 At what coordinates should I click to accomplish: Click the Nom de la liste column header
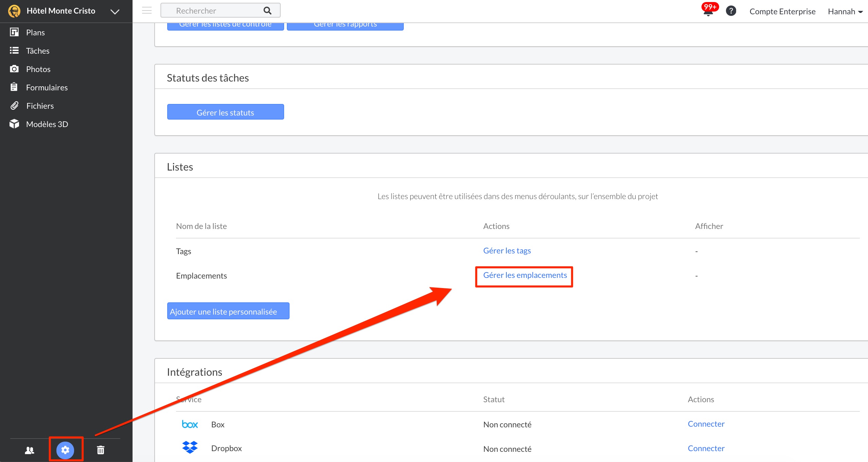pos(201,226)
